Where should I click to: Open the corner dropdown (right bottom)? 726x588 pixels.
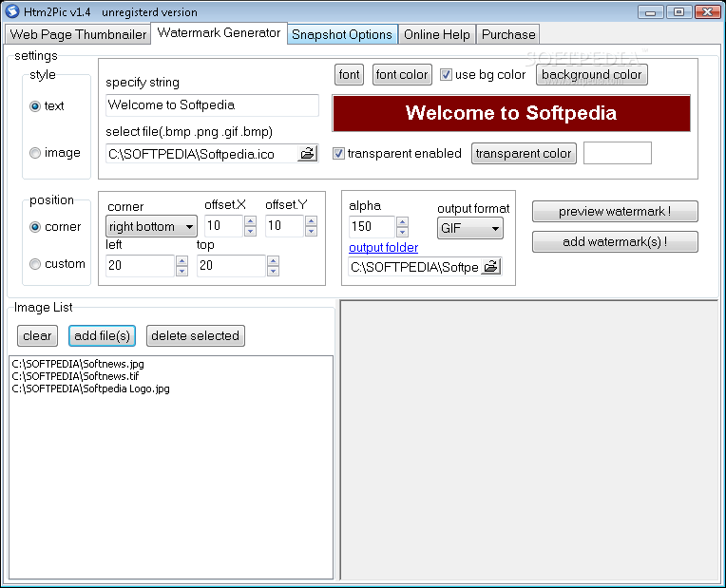[x=151, y=226]
